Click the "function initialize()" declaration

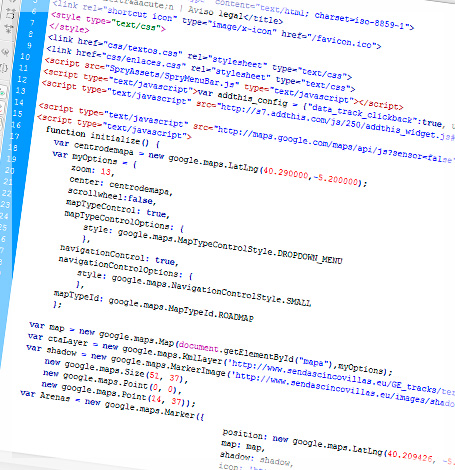pos(103,137)
